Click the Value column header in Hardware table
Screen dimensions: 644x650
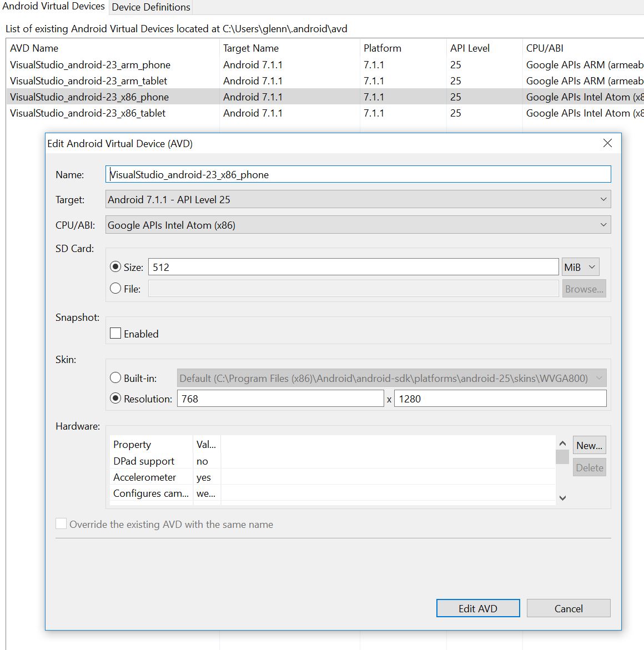[x=207, y=445]
